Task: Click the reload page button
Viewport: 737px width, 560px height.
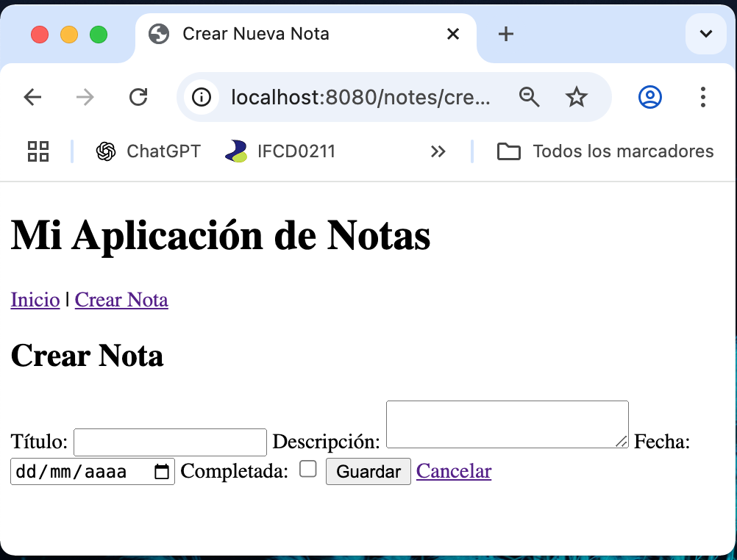Action: (138, 96)
